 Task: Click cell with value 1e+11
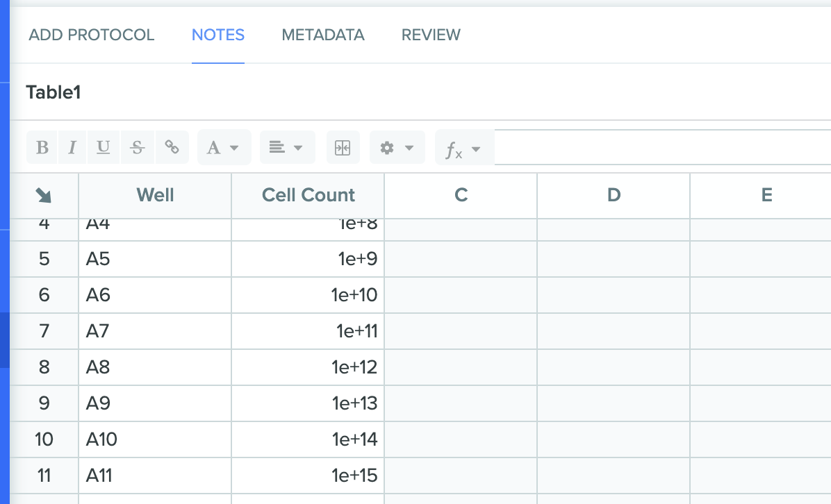coord(308,331)
